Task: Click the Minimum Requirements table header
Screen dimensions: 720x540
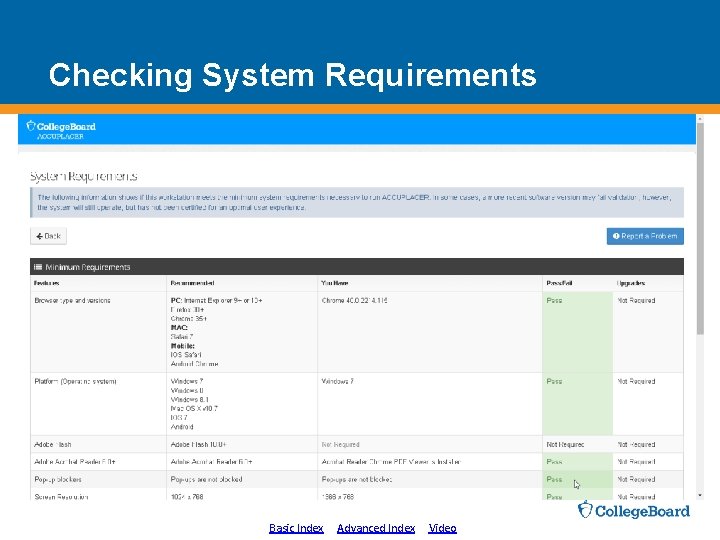Action: [357, 267]
